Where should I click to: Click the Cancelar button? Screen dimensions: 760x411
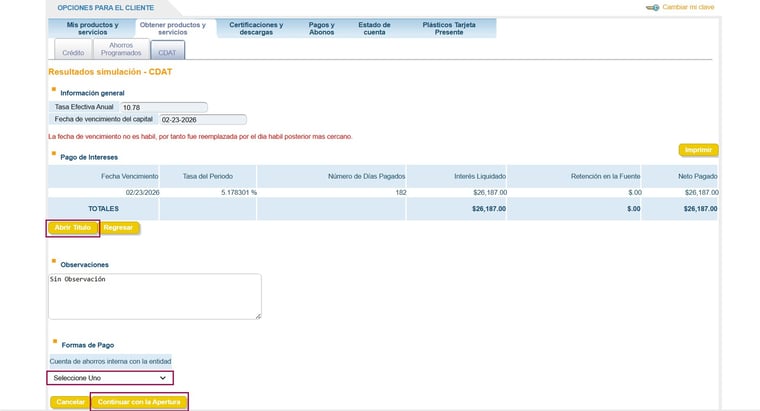click(70, 402)
